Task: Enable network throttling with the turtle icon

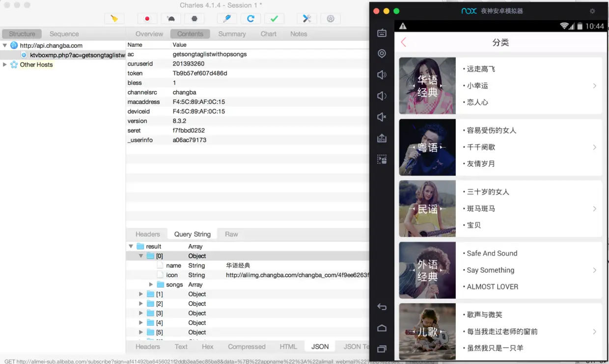Action: tap(170, 18)
